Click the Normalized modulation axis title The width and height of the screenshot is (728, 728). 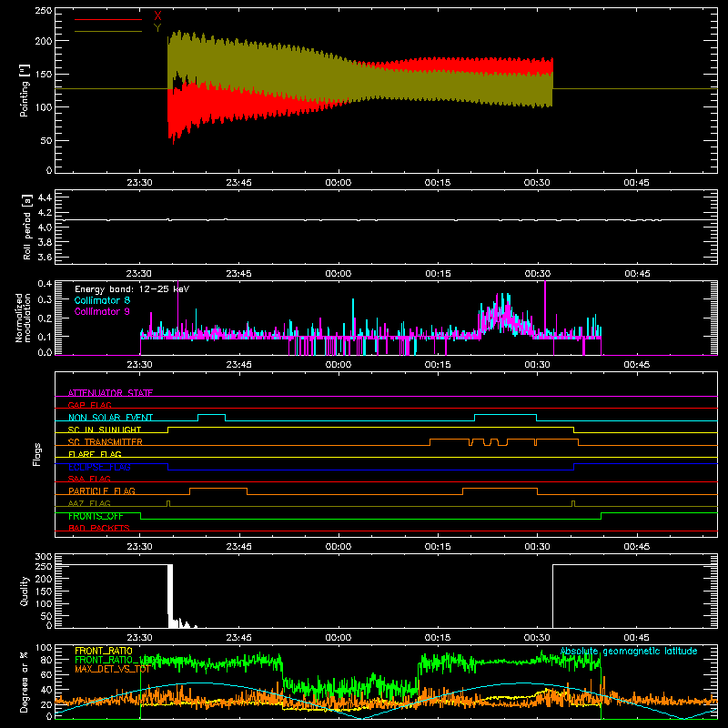coord(23,318)
